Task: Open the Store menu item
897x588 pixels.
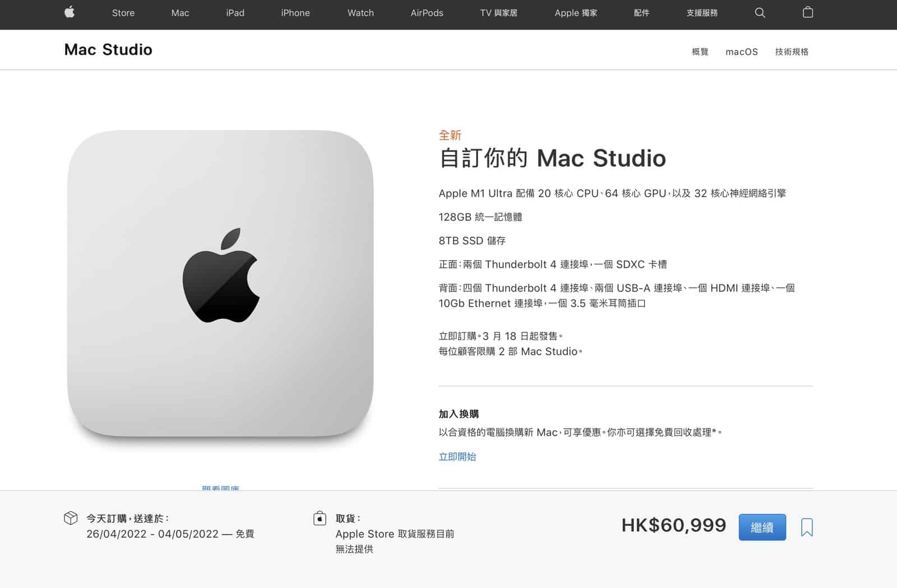Action: (x=123, y=13)
